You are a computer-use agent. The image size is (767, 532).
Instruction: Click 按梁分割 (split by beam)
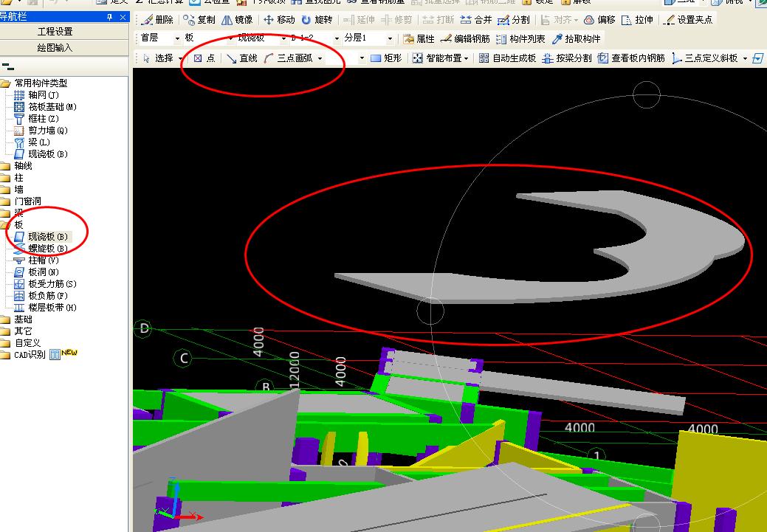568,58
